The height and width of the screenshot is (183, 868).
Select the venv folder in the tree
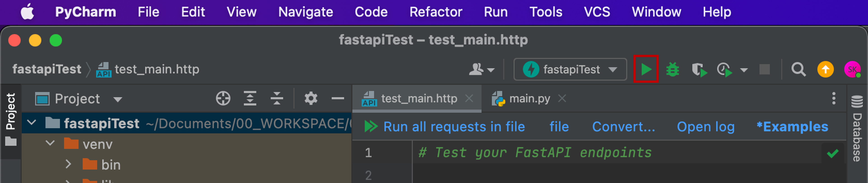click(97, 144)
